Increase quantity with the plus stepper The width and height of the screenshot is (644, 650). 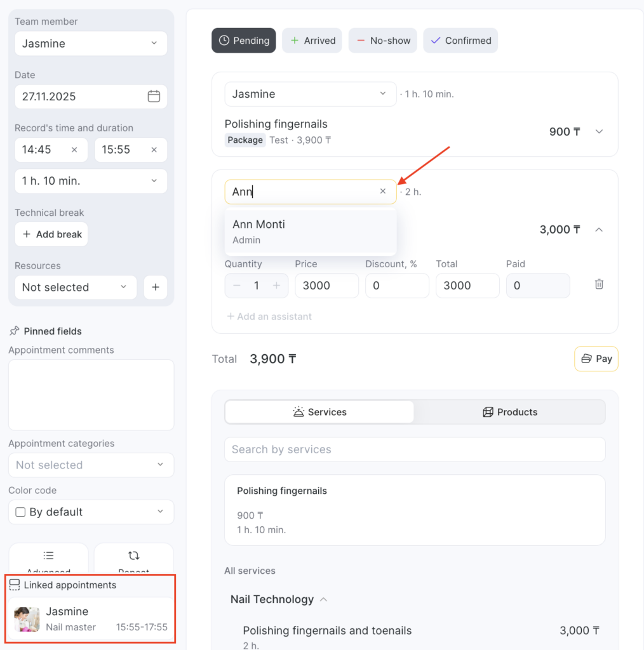(276, 286)
